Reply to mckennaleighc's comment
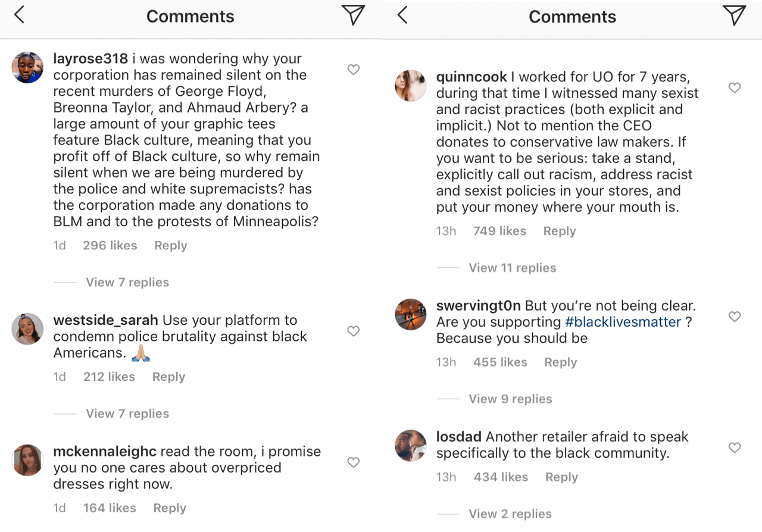Screen dimensions: 762x532 pos(170,508)
